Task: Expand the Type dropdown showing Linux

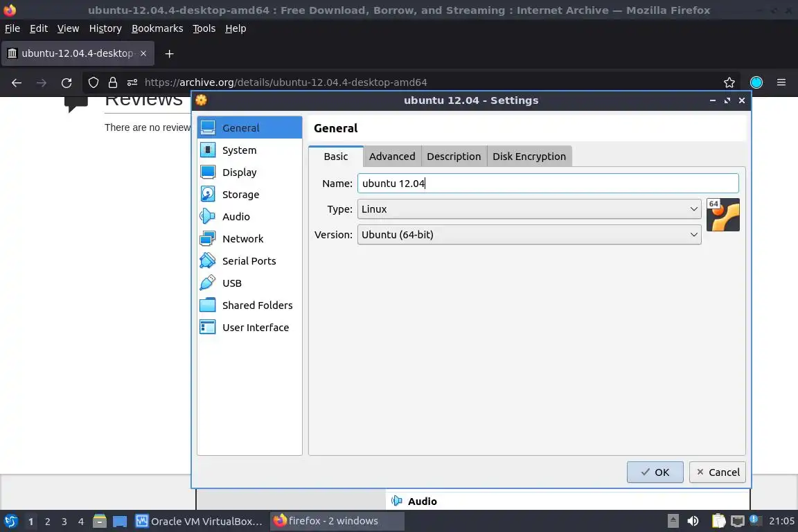Action: pyautogui.click(x=529, y=209)
